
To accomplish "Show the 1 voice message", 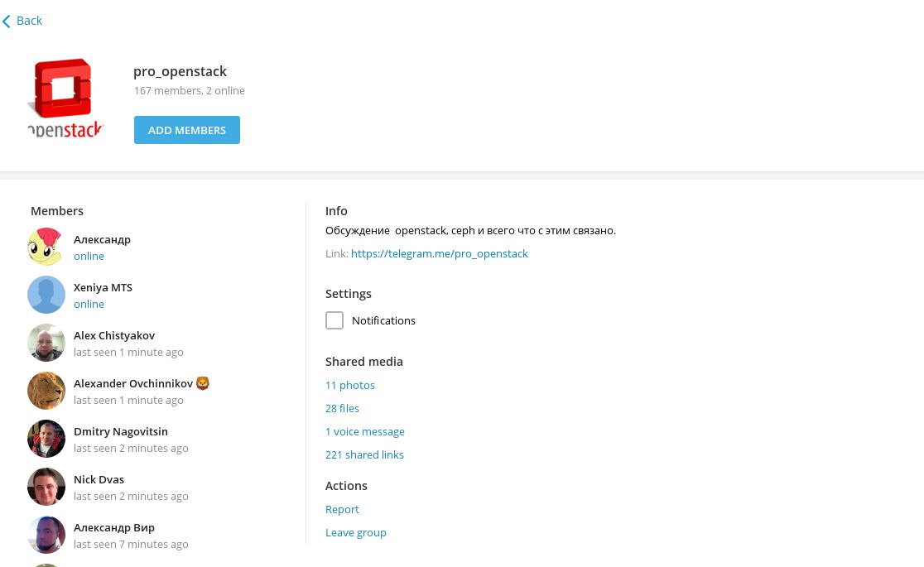I will click(x=365, y=431).
